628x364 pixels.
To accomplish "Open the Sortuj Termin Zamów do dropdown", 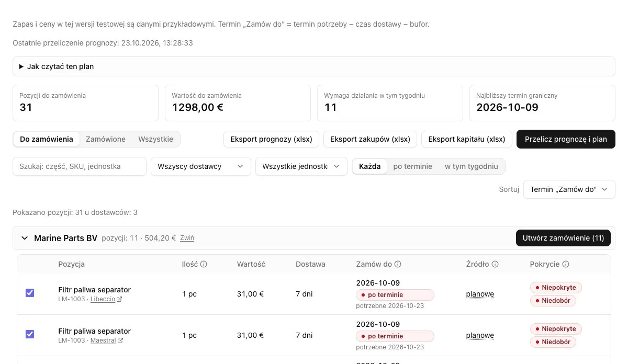I will pyautogui.click(x=569, y=189).
